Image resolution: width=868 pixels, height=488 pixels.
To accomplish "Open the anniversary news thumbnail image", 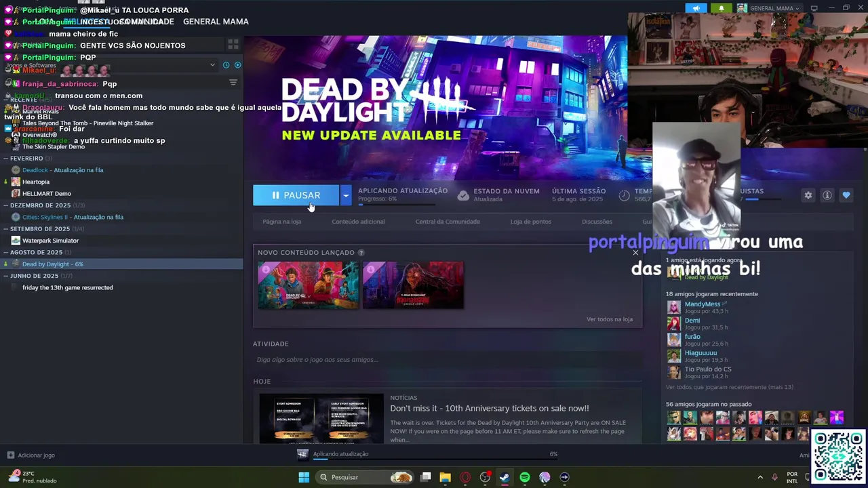I will click(x=321, y=418).
